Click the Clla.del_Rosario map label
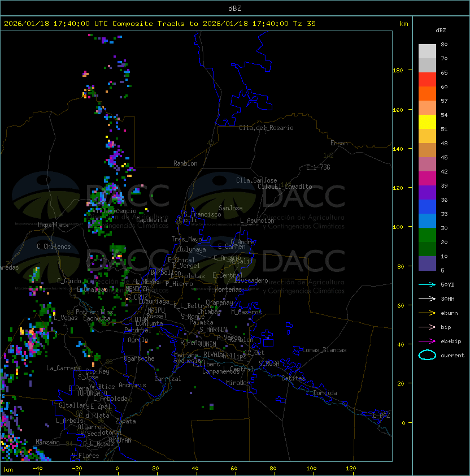The image size is (470, 476). click(266, 128)
